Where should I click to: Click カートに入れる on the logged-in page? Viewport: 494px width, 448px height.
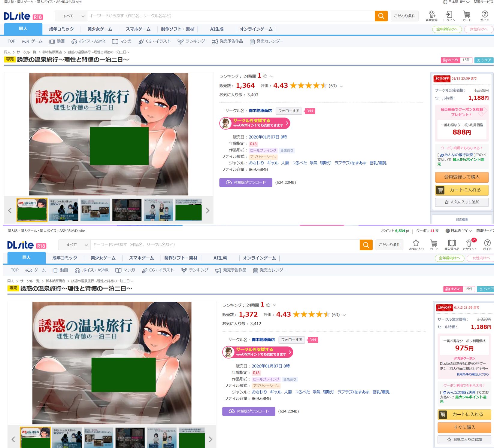(x=464, y=414)
